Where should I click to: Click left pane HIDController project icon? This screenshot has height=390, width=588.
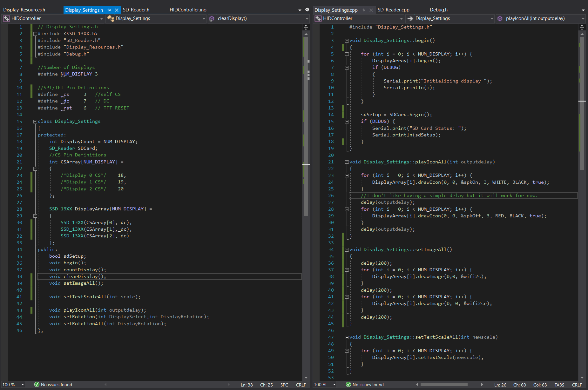point(6,18)
